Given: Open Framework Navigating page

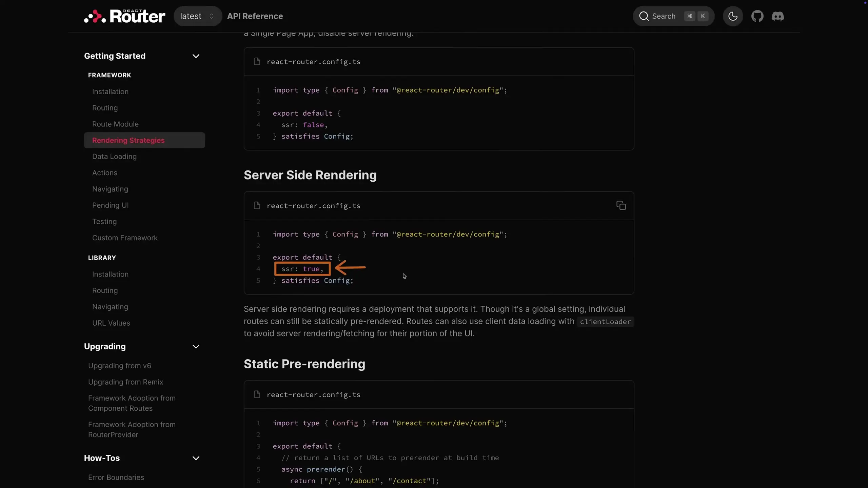Looking at the screenshot, I should (x=110, y=189).
